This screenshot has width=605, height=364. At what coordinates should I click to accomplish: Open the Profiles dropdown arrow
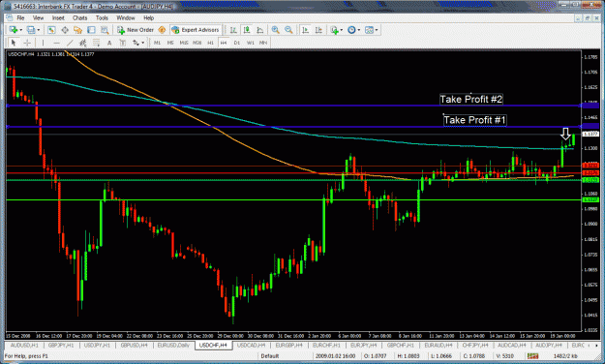38,30
